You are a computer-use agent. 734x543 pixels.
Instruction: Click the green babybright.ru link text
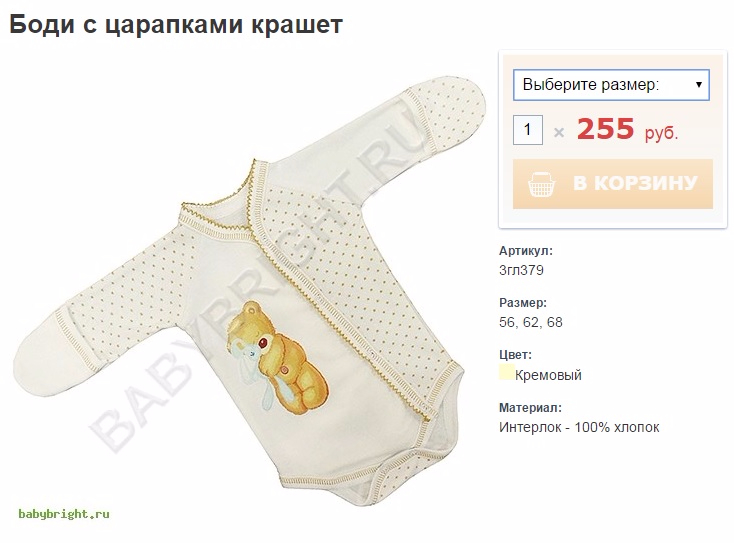coord(64,514)
